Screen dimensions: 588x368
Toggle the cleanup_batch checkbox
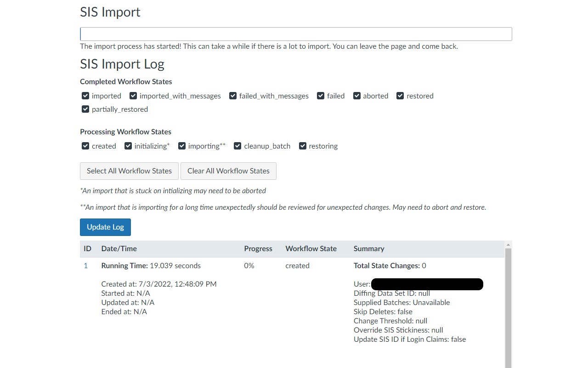[x=237, y=146]
